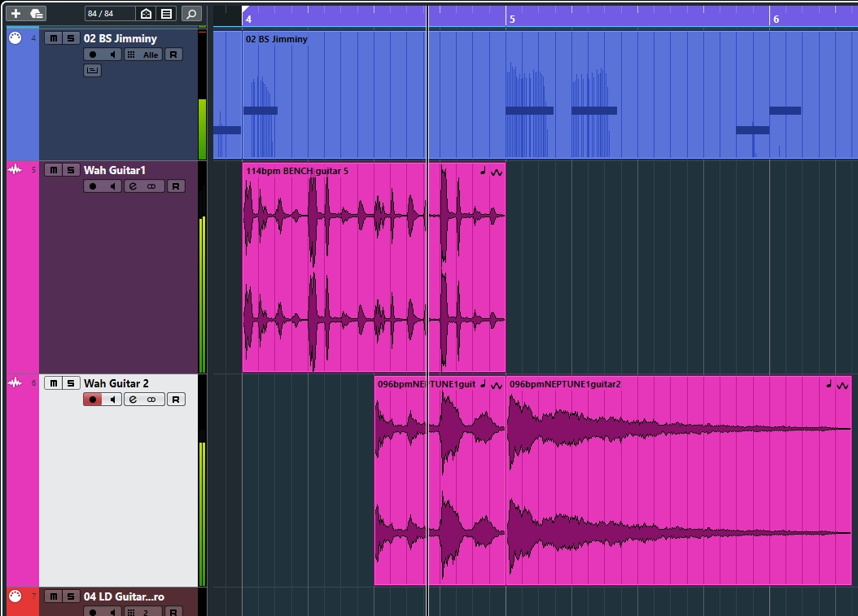This screenshot has width=858, height=616.
Task: Solo the Wah Guitar1 track
Action: tap(72, 170)
